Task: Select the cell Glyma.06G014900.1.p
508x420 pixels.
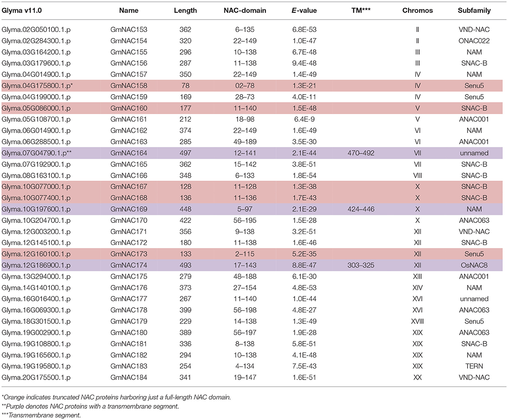Action: [36, 131]
